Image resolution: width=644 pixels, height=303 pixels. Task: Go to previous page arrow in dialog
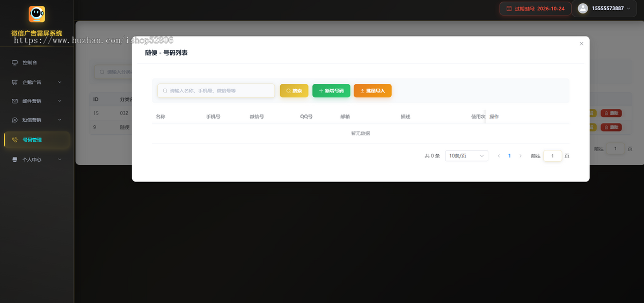(x=499, y=156)
